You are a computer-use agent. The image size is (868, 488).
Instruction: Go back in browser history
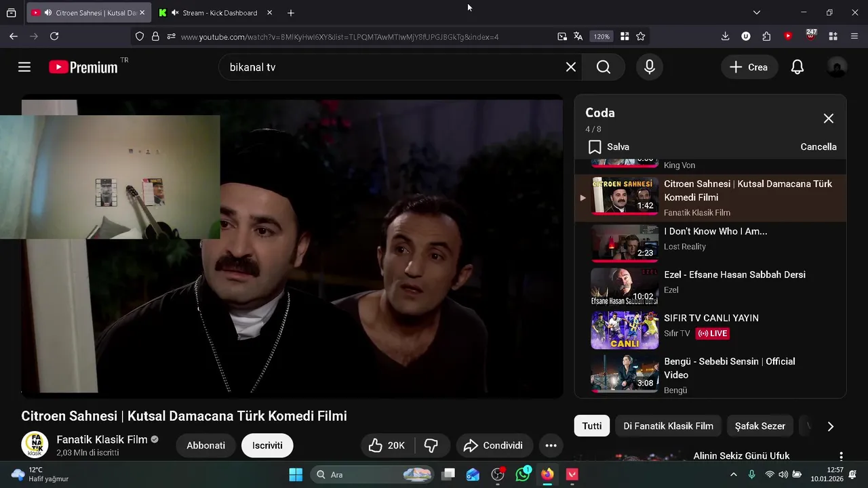point(14,36)
